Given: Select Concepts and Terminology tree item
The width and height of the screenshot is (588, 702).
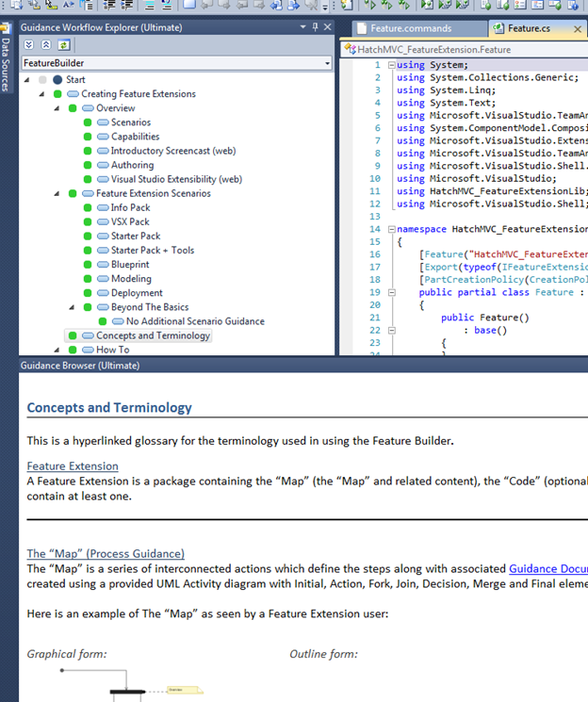Looking at the screenshot, I should 153,335.
